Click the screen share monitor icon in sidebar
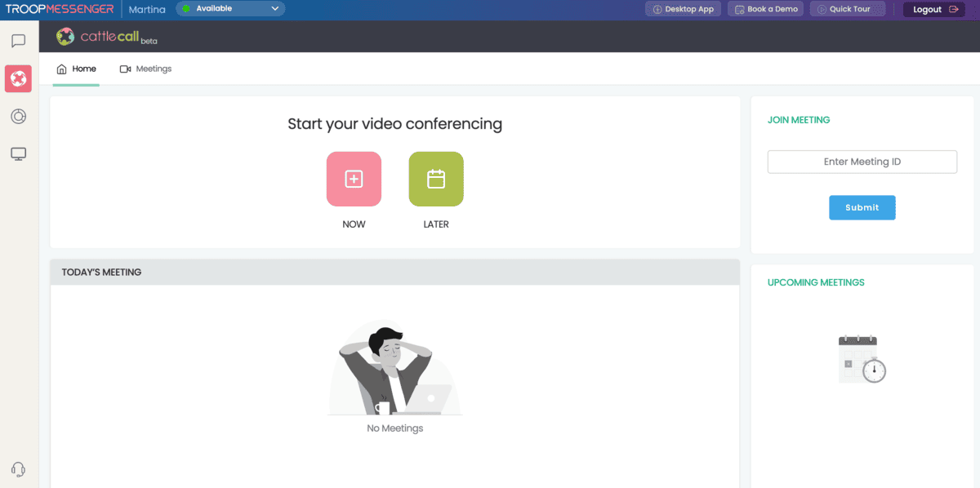The width and height of the screenshot is (980, 488). pos(18,153)
